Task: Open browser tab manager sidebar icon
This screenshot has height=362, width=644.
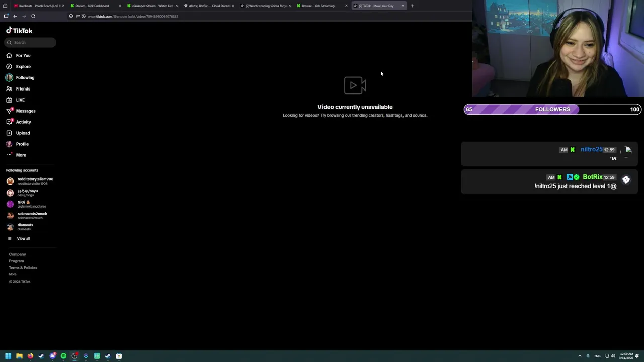Action: 6,16
